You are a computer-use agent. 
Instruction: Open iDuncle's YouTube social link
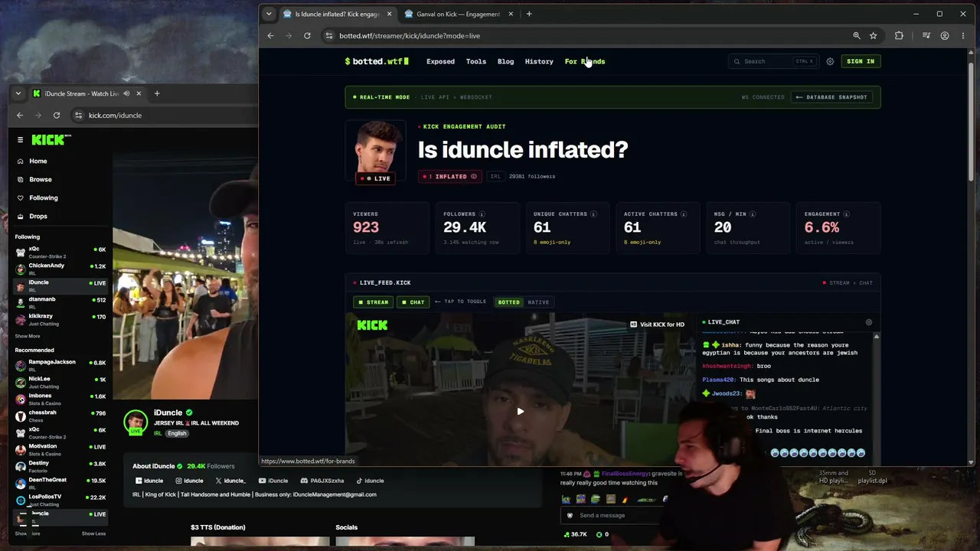coord(273,481)
